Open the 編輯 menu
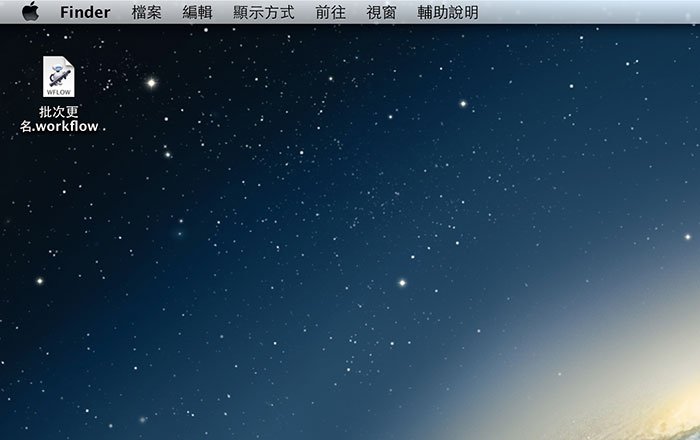700x440 pixels. tap(197, 12)
